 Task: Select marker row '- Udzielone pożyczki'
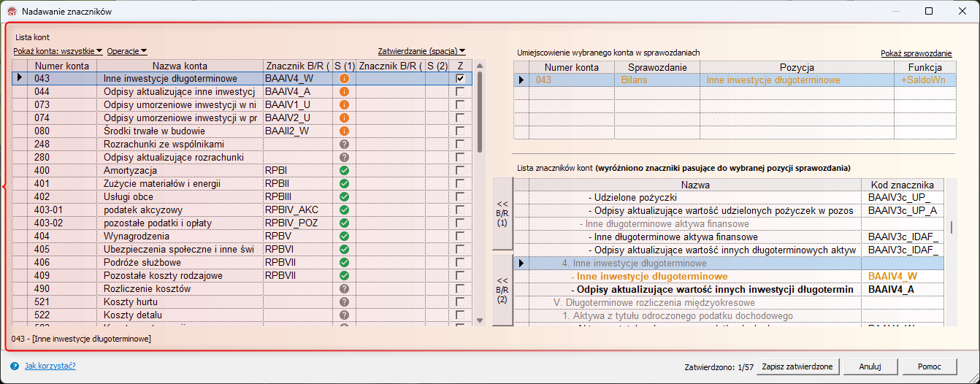tap(730, 198)
